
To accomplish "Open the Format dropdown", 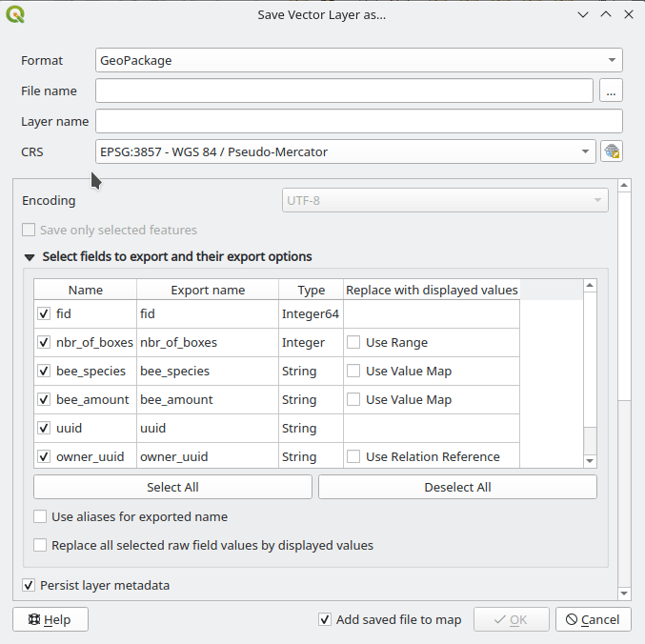I will tap(358, 60).
